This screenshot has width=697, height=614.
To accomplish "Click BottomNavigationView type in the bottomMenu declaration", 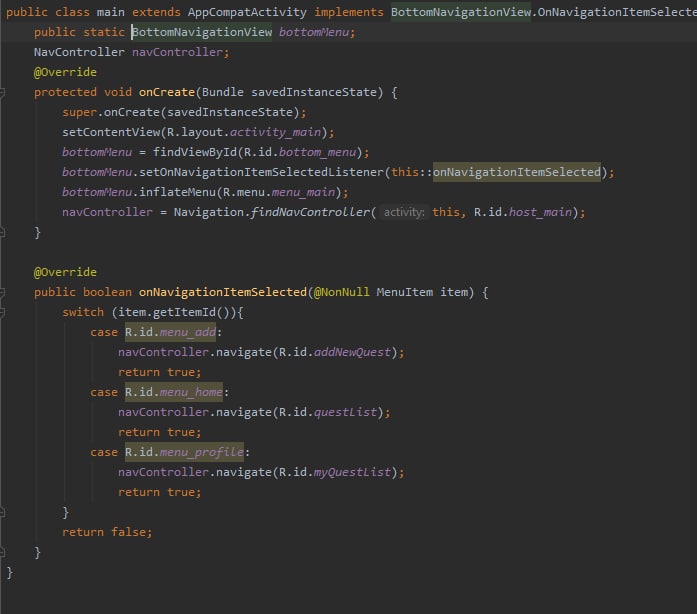I will (202, 32).
